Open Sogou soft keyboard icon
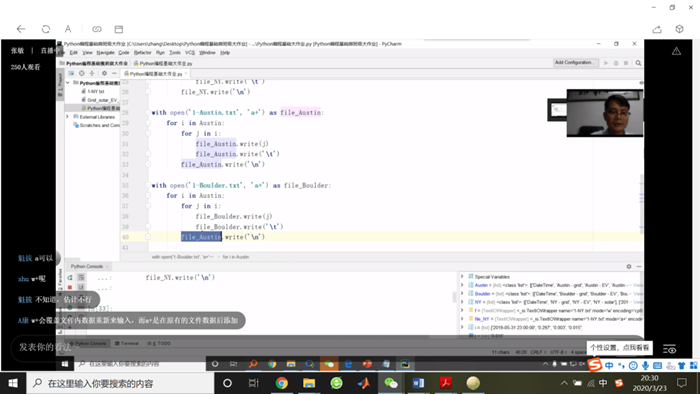The width and height of the screenshot is (700, 394). click(x=657, y=366)
